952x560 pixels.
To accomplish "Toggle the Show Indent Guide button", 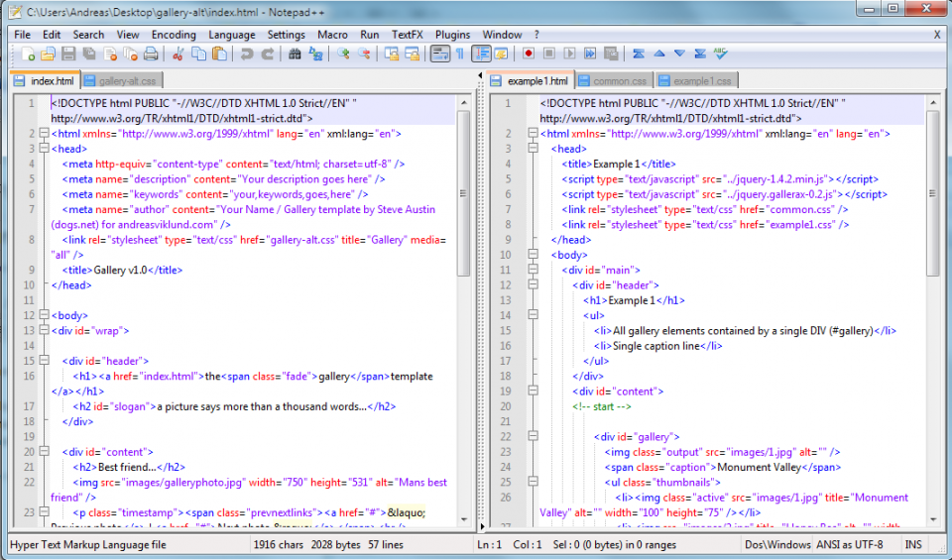I will (481, 54).
